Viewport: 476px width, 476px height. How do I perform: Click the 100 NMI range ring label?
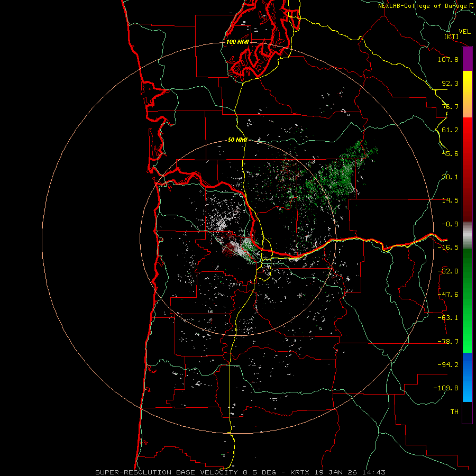tap(237, 42)
